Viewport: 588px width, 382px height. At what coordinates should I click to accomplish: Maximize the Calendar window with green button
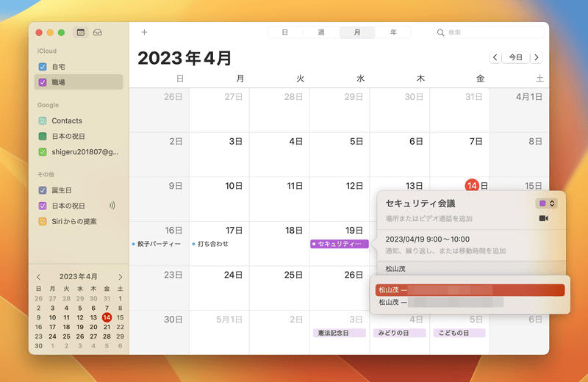click(x=62, y=32)
